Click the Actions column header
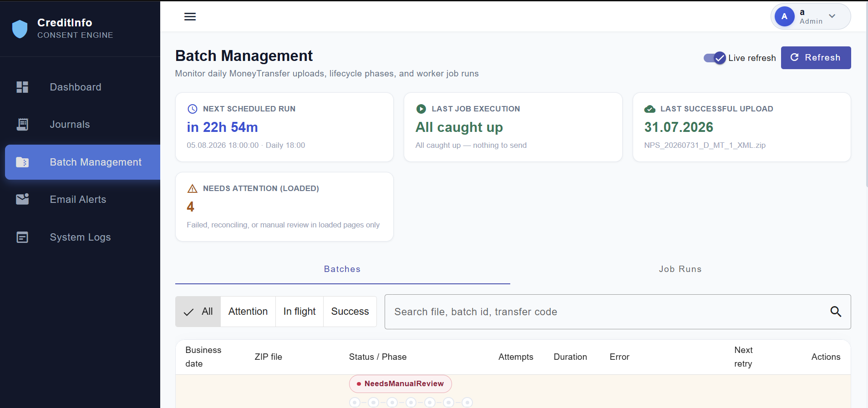 [826, 357]
